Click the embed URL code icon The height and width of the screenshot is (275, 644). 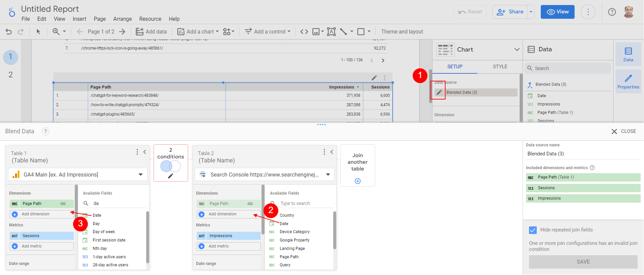tap(304, 31)
